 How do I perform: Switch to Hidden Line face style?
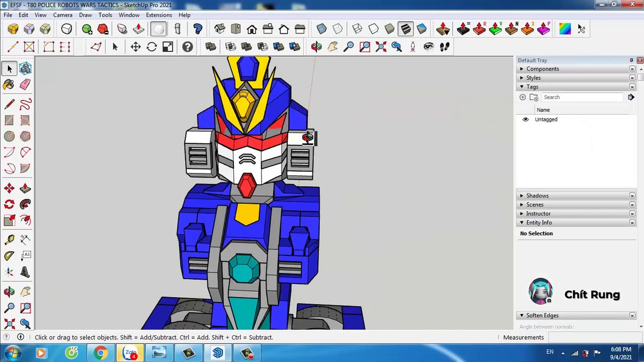(x=373, y=29)
